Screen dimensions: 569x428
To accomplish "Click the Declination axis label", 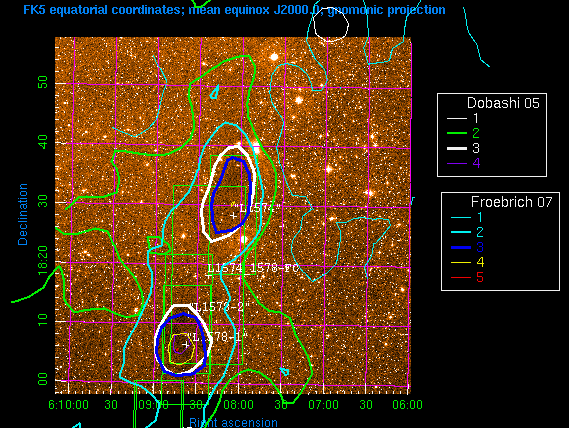I will pyautogui.click(x=23, y=214).
